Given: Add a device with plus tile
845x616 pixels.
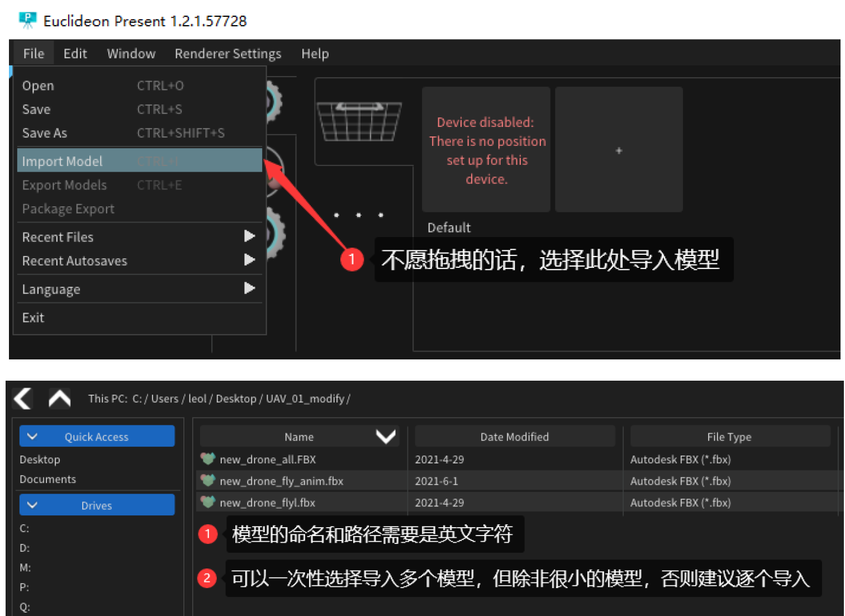Looking at the screenshot, I should 619,149.
